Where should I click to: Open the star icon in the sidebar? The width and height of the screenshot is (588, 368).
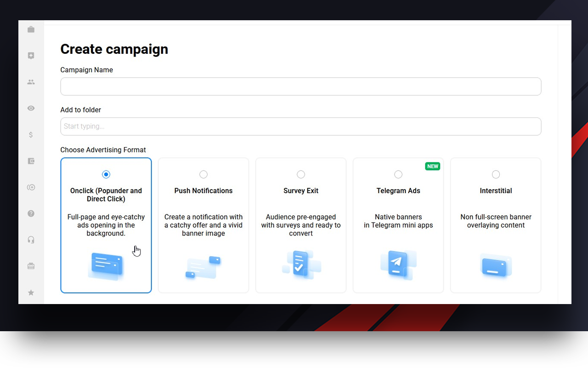(31, 293)
